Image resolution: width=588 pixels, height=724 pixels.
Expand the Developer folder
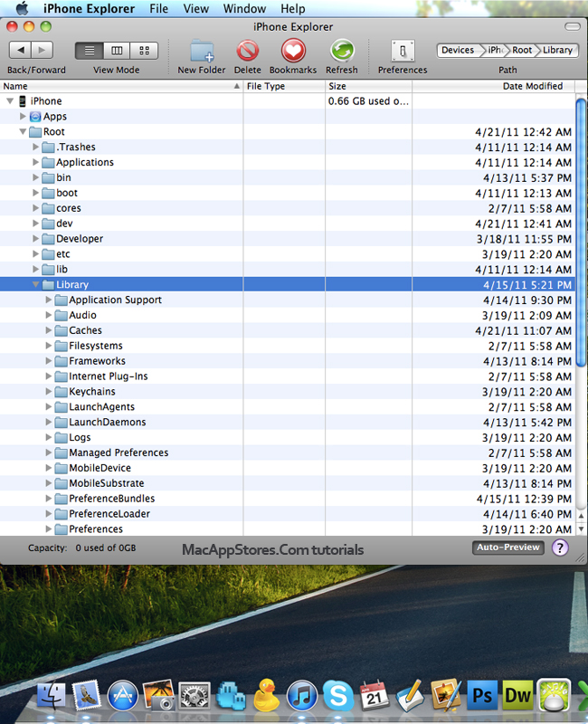pos(35,238)
